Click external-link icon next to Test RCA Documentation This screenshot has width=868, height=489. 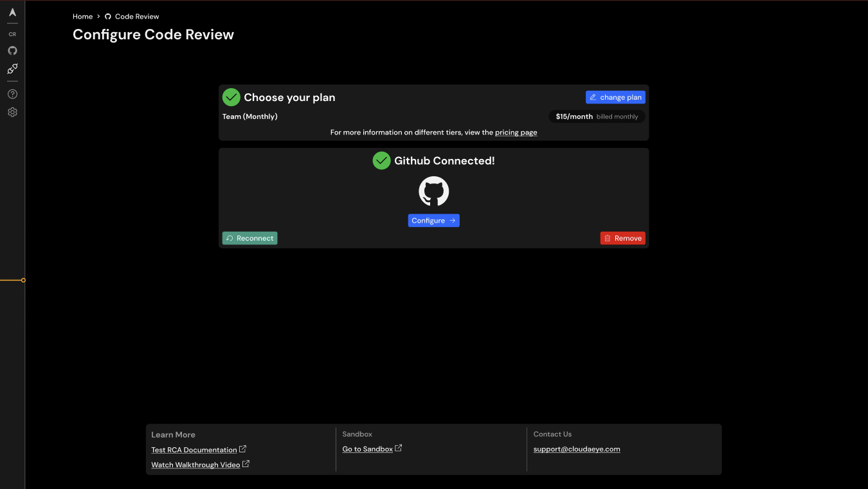pyautogui.click(x=243, y=449)
